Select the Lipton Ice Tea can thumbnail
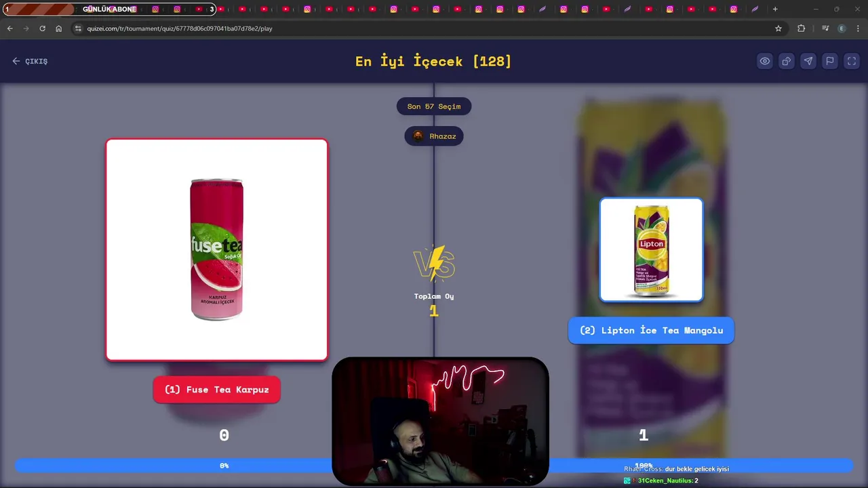 (x=651, y=249)
